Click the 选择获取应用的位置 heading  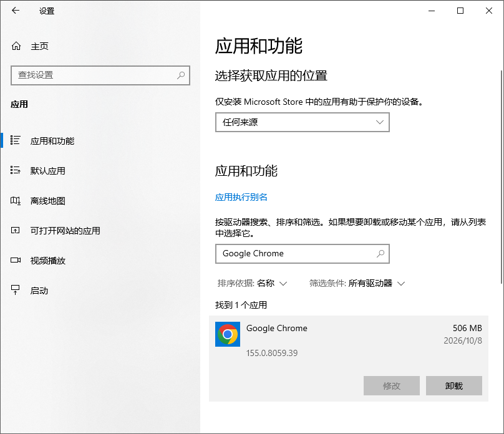[x=271, y=76]
